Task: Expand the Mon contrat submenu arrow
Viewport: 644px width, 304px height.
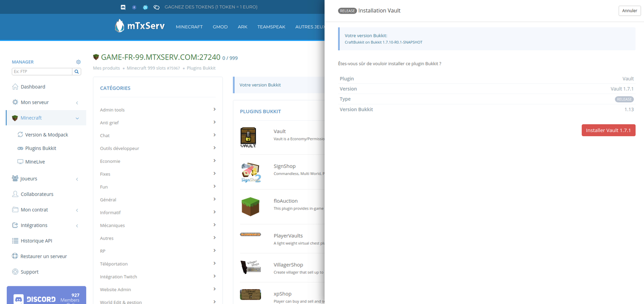Action: pos(77,210)
